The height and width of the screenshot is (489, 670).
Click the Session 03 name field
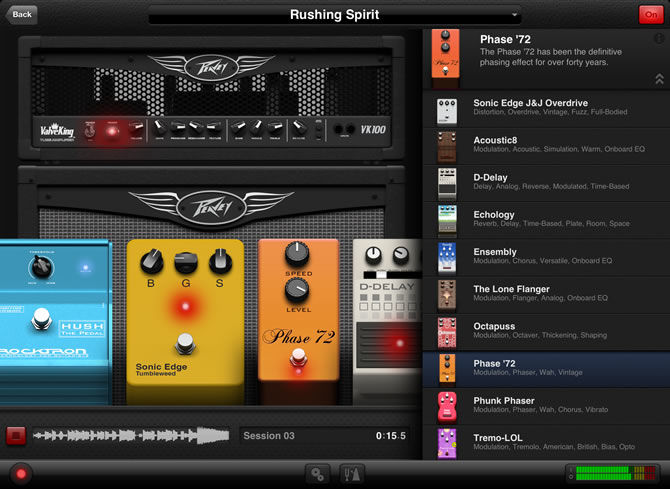[x=269, y=436]
